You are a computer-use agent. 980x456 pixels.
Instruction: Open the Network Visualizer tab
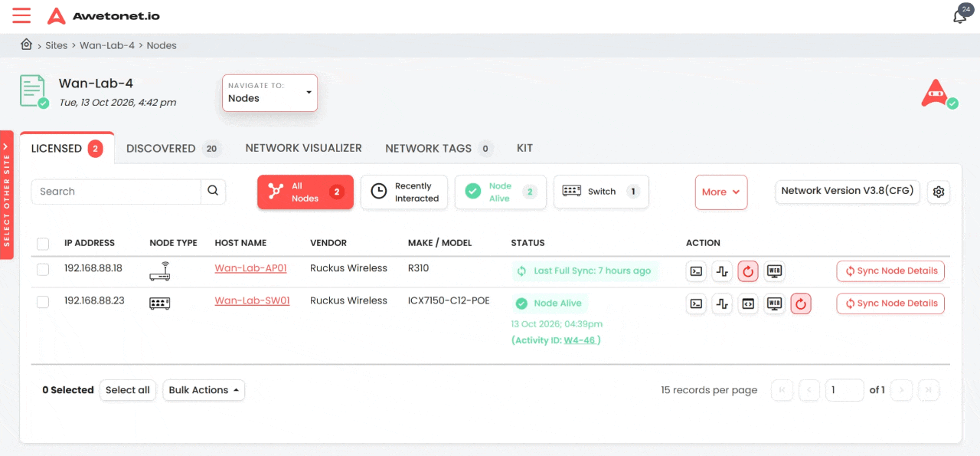point(303,148)
